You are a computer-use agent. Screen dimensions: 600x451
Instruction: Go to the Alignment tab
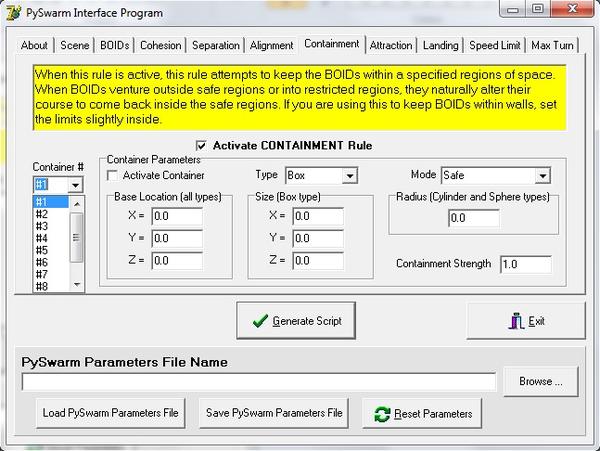pos(272,46)
